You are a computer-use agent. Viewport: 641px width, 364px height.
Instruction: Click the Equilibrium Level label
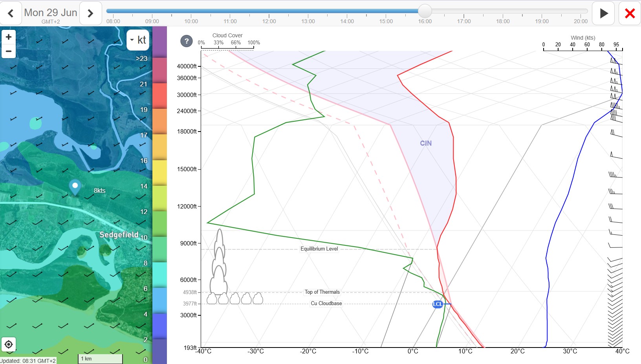point(319,249)
